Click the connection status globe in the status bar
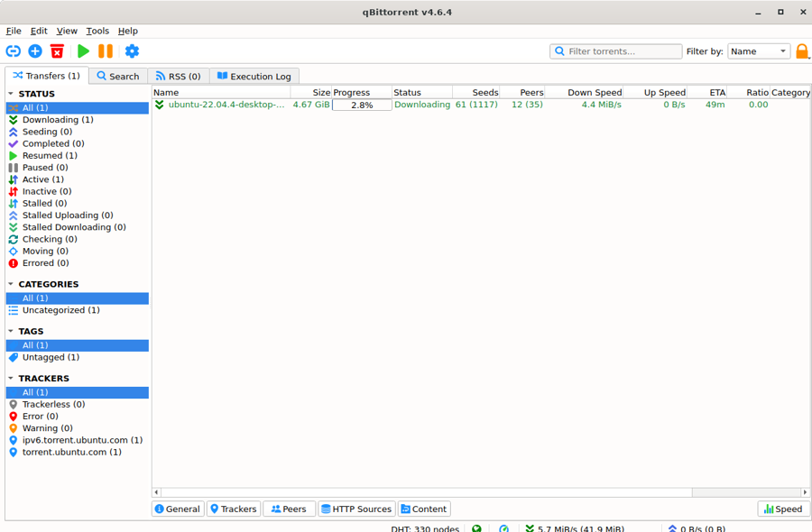 tap(477, 527)
